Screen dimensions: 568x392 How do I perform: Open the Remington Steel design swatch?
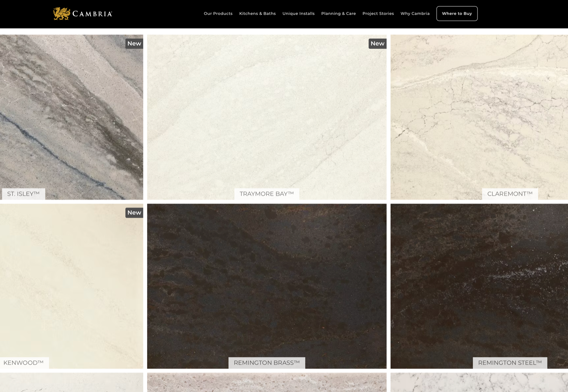pyautogui.click(x=479, y=286)
